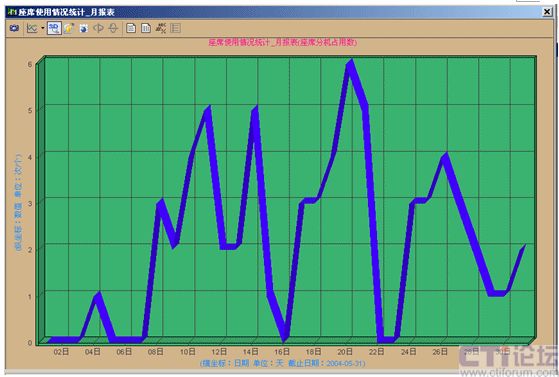Click the vertical y-axis caption text
559x377 pixels.
[x=18, y=202]
